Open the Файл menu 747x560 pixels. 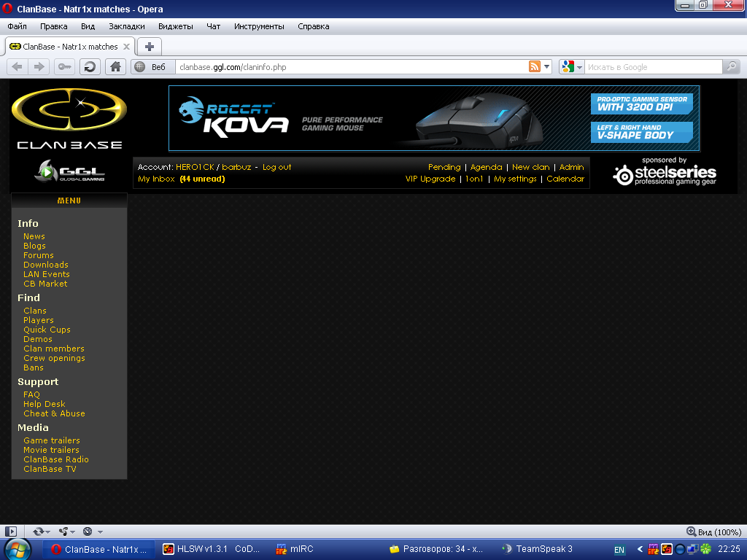[x=18, y=26]
